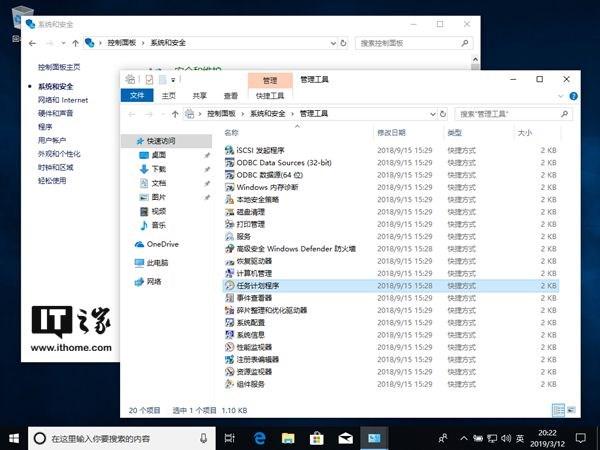Sort the list by 名称 column
Screen dimensions: 600x450
click(x=231, y=133)
